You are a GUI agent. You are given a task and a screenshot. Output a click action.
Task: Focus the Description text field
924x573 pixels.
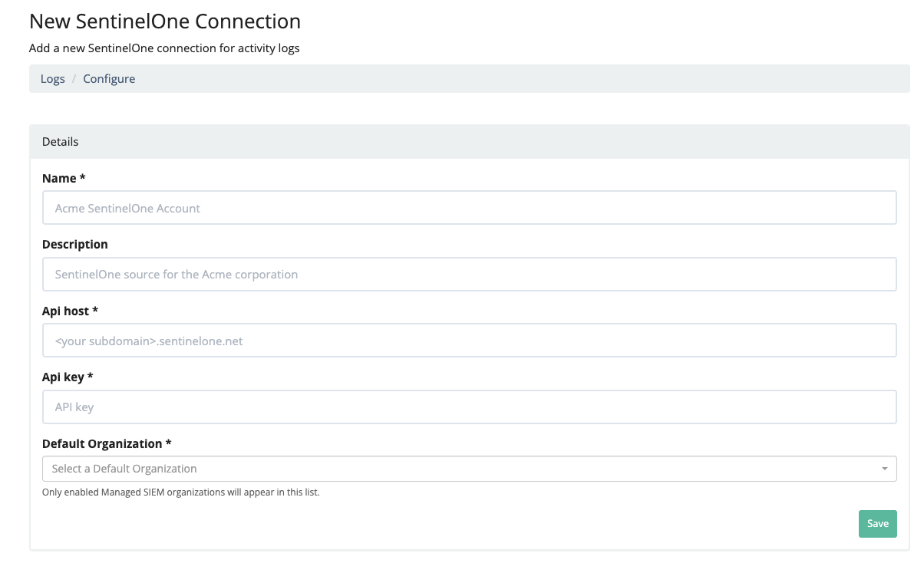(x=469, y=274)
